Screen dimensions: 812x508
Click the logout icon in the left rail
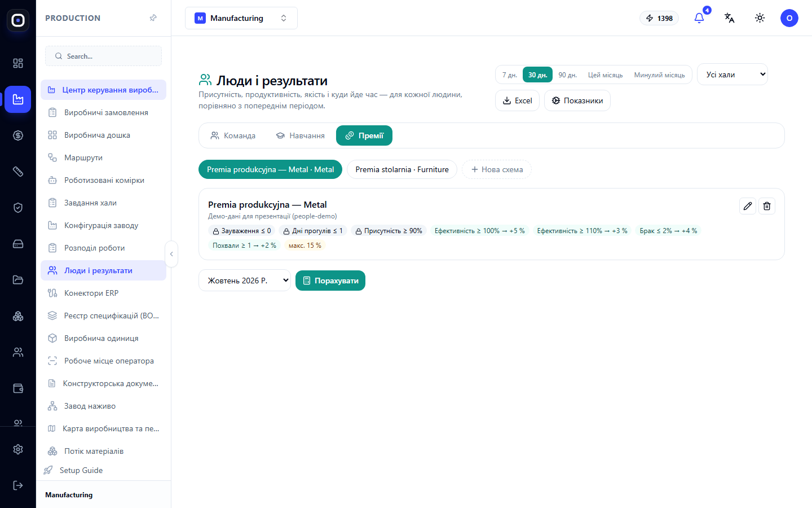(x=18, y=485)
